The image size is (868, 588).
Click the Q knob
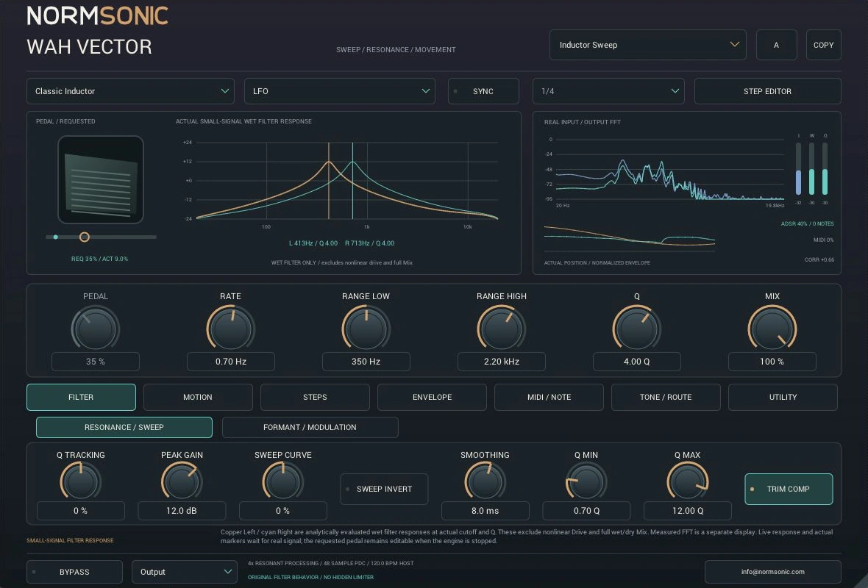(636, 329)
